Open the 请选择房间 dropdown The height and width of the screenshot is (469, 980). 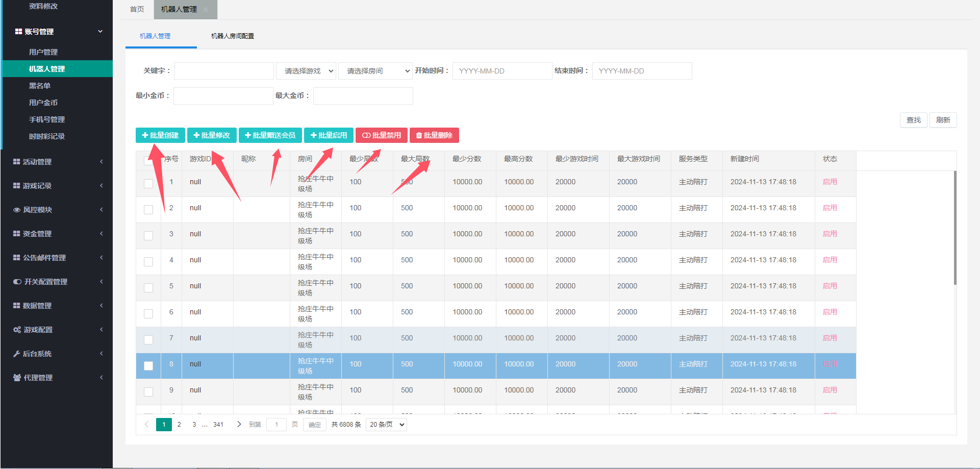point(375,71)
